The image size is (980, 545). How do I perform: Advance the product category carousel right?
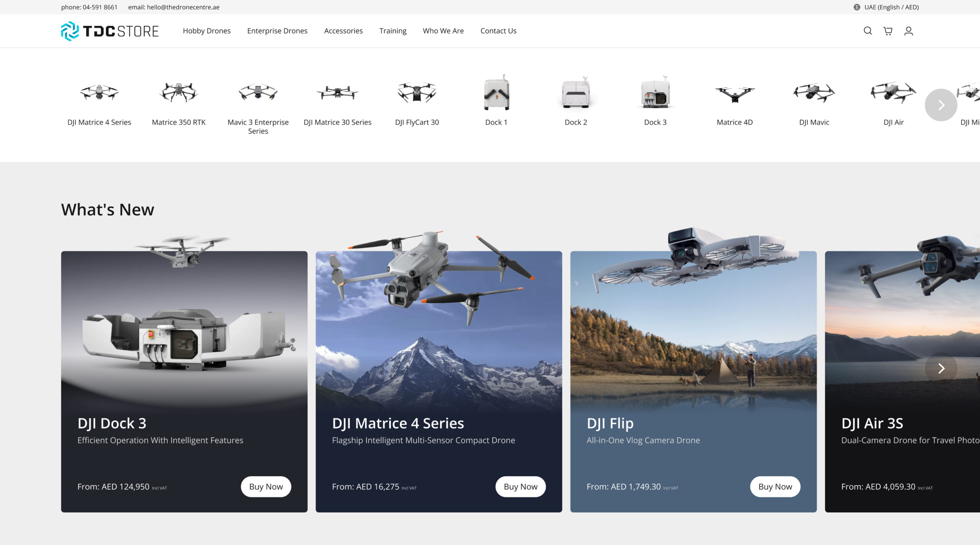(x=941, y=105)
